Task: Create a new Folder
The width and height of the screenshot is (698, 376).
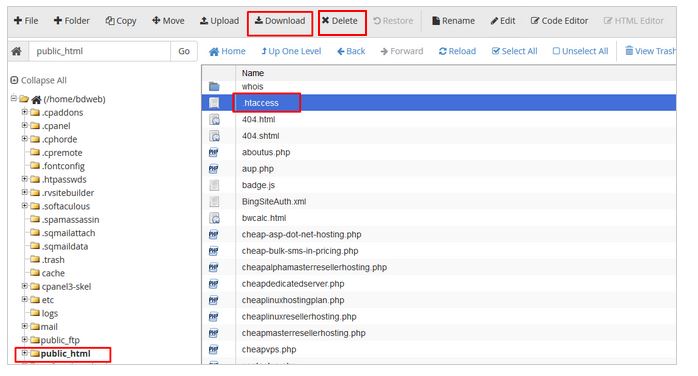Action: [x=72, y=21]
